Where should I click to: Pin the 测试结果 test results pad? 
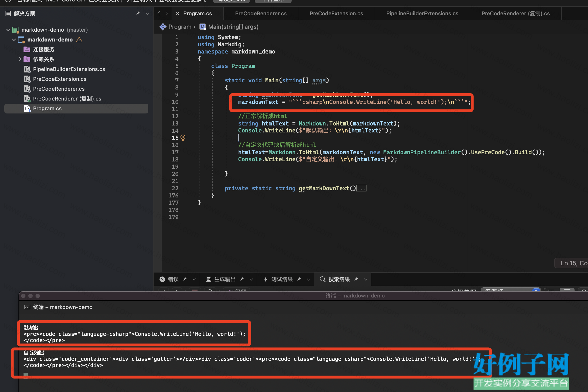(299, 279)
